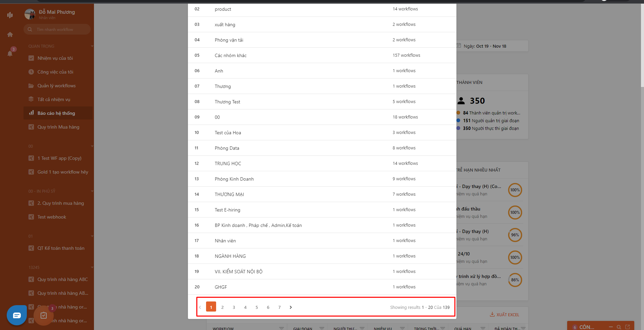Collapse the '01' sidebar section
Viewport: 644px width, 330px height.
tap(92, 236)
